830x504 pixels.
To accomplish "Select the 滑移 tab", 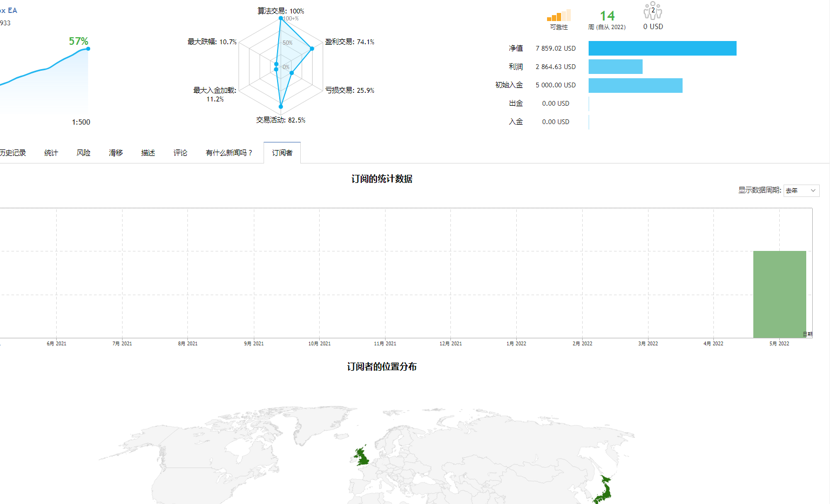I will (116, 153).
